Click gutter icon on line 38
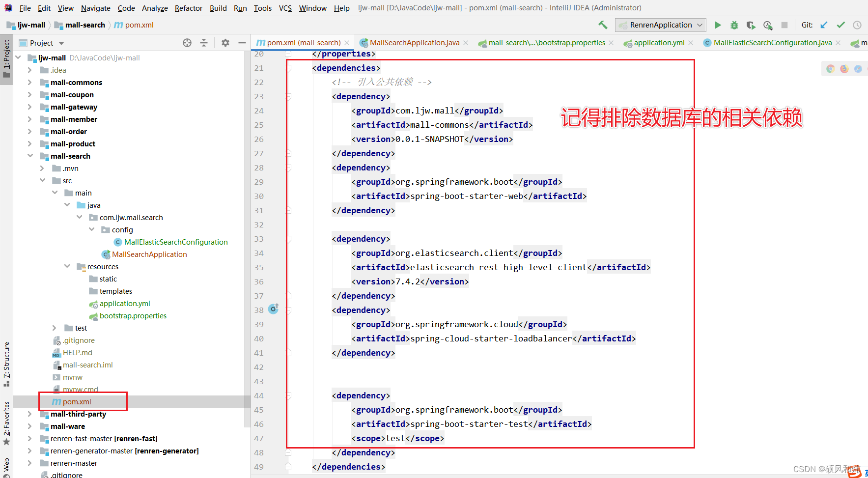 point(274,309)
